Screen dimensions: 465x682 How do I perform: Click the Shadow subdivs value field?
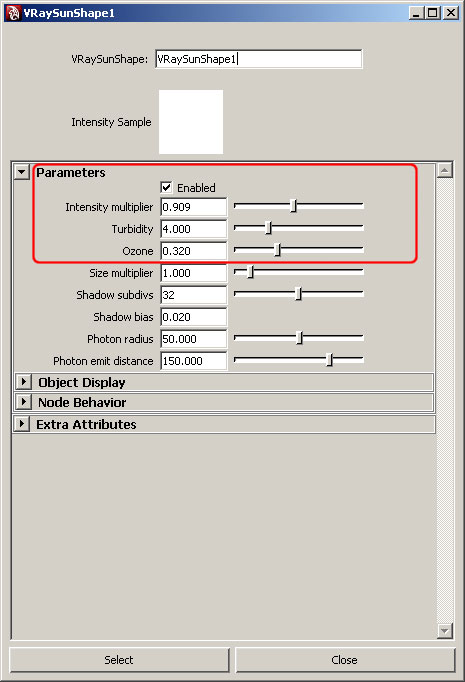[194, 295]
